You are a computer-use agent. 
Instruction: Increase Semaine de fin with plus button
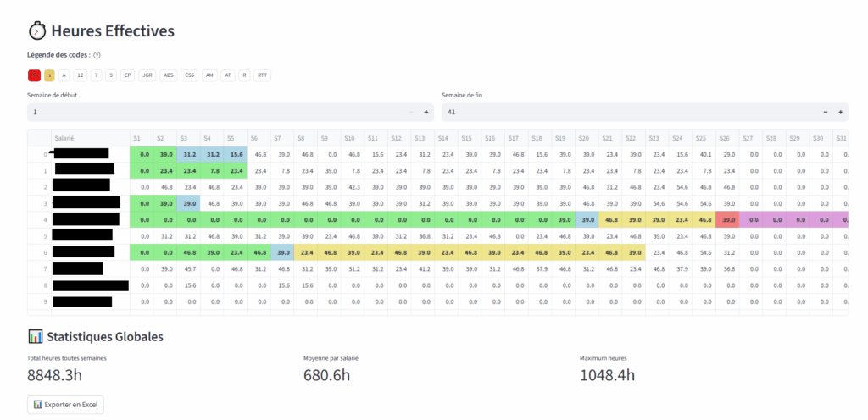pyautogui.click(x=840, y=112)
